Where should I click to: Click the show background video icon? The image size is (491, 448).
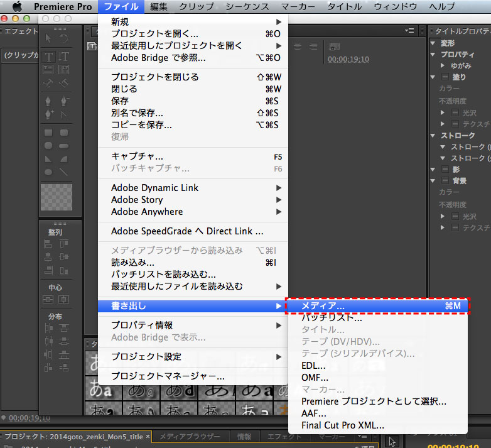click(334, 46)
